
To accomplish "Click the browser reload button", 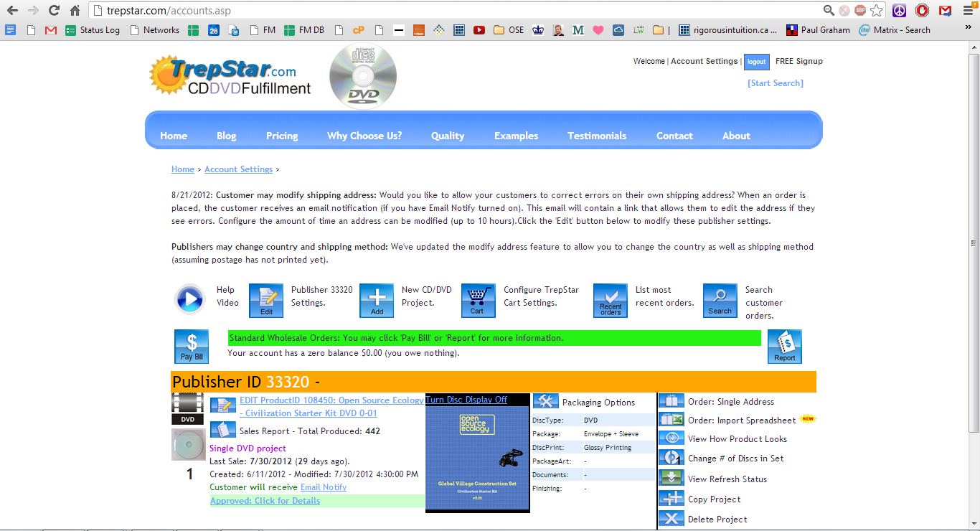I will pyautogui.click(x=54, y=11).
